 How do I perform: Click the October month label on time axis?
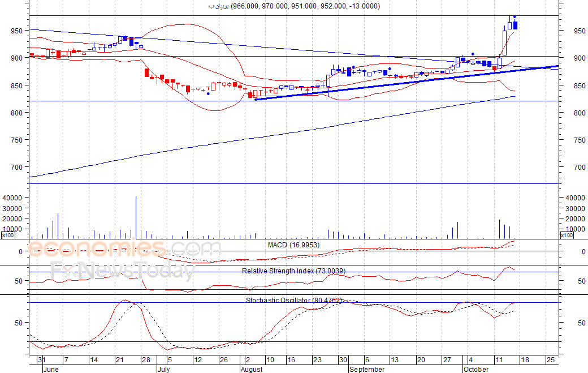tap(475, 369)
